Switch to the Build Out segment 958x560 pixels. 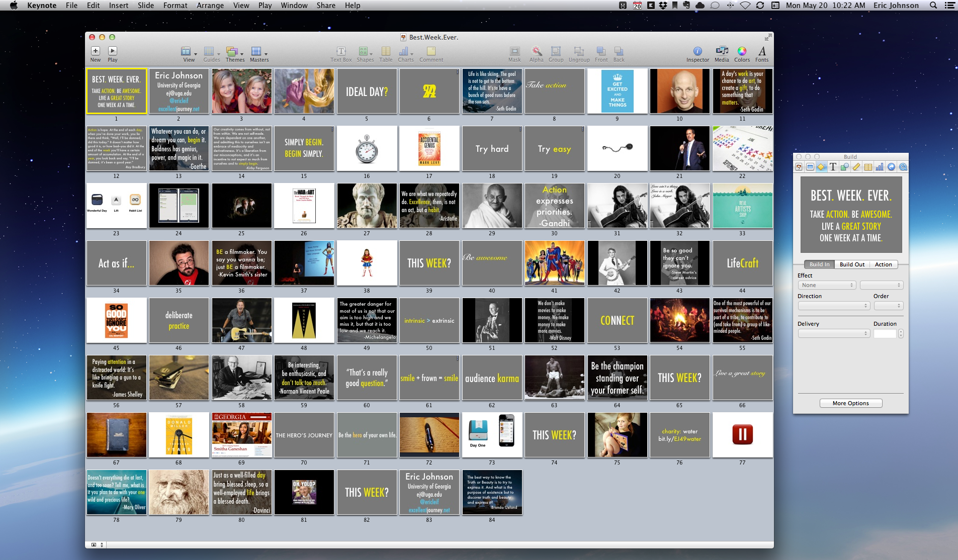[x=852, y=264]
